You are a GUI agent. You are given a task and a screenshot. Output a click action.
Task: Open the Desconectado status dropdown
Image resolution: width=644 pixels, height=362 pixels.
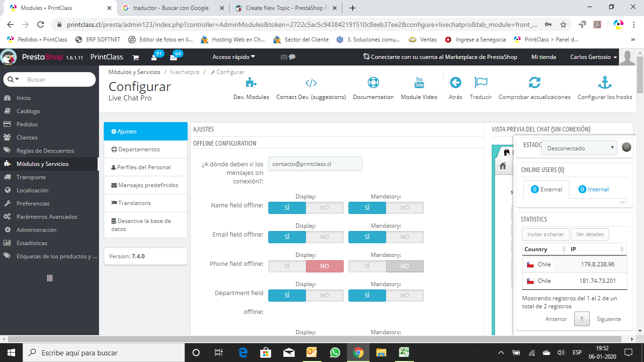(x=579, y=148)
